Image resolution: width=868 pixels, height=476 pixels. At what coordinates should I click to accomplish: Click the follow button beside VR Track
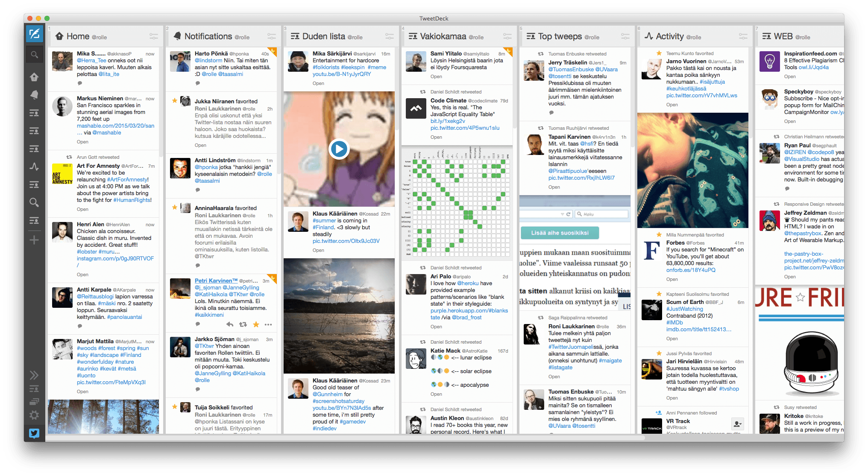737,424
